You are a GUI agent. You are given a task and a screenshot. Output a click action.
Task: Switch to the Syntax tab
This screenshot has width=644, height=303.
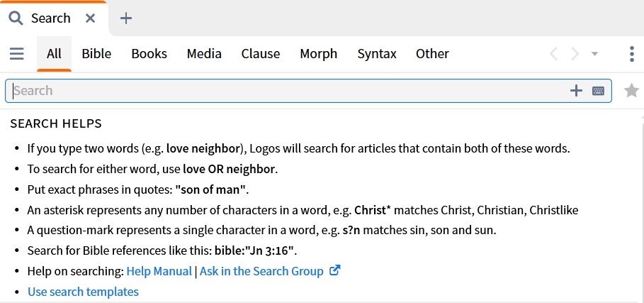pyautogui.click(x=377, y=54)
